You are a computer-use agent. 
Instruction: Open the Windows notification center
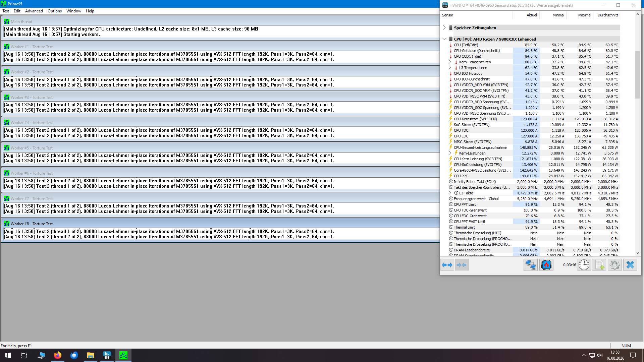click(633, 355)
